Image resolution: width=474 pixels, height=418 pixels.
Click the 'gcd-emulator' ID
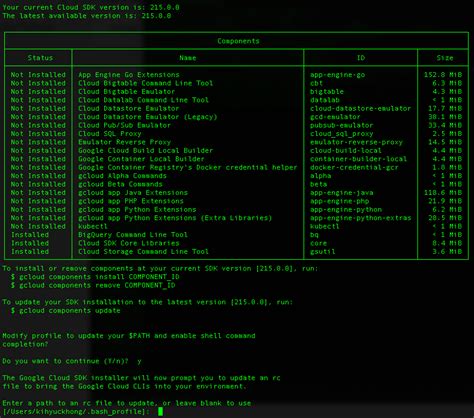pos(335,117)
